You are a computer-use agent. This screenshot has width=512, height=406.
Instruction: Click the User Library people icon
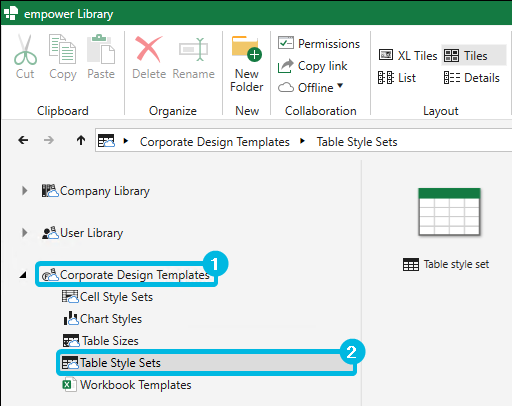(x=50, y=233)
